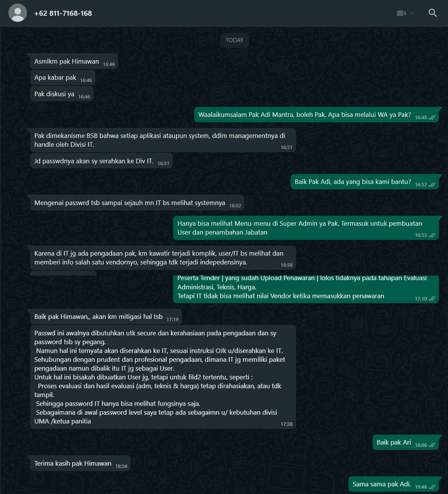
Task: Open search in this chat
Action: coord(433,13)
